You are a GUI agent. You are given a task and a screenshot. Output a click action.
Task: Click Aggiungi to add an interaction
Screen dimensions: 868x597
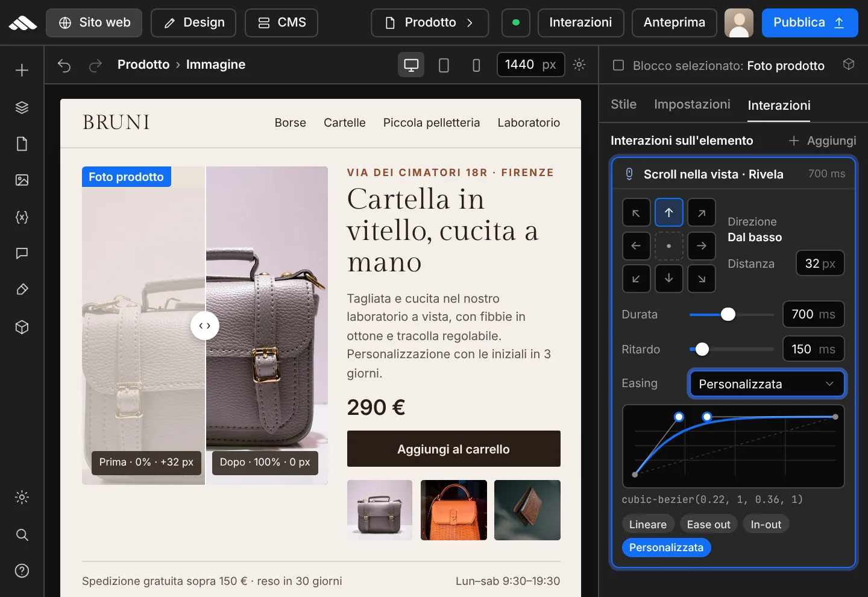(x=822, y=141)
